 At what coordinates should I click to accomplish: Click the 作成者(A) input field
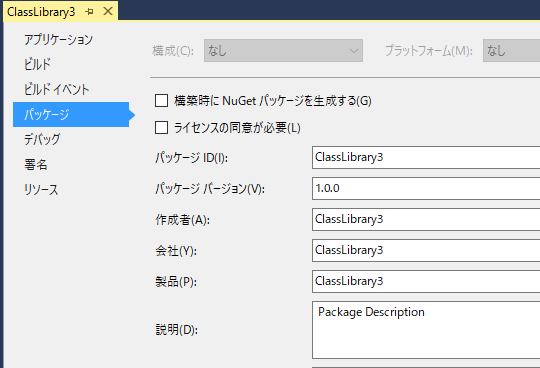(x=426, y=219)
